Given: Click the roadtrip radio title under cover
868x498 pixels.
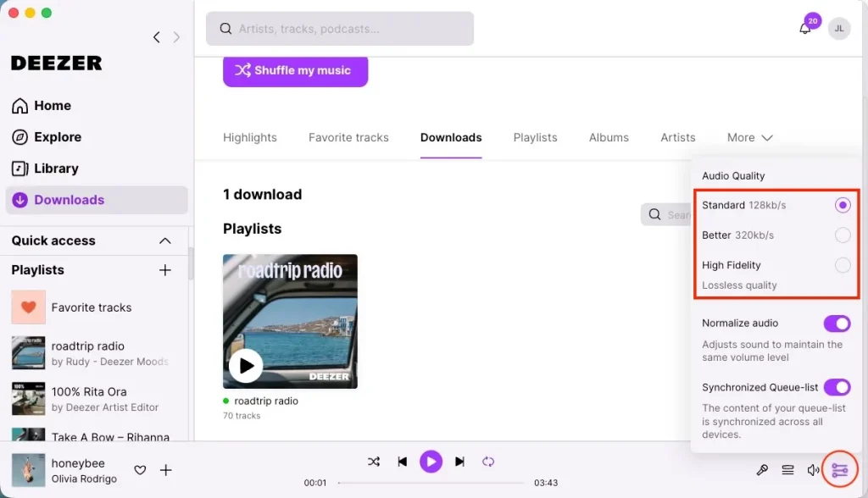Looking at the screenshot, I should pos(266,401).
